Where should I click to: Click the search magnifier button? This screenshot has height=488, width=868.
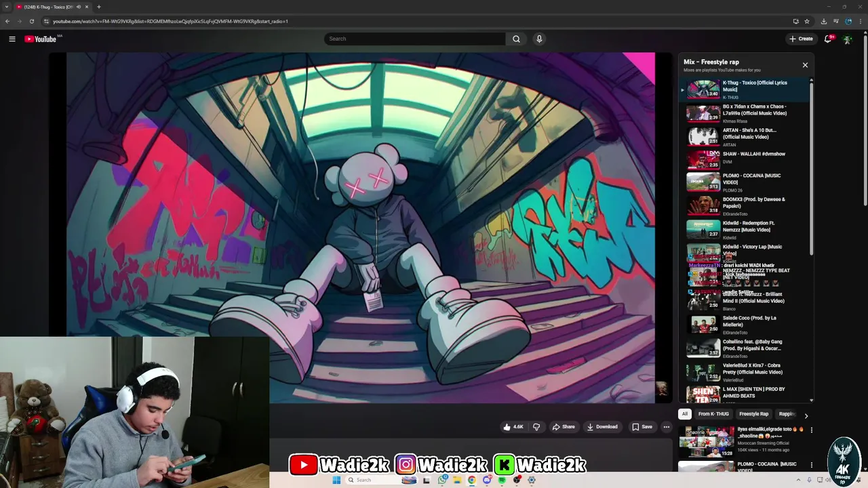pyautogui.click(x=516, y=39)
